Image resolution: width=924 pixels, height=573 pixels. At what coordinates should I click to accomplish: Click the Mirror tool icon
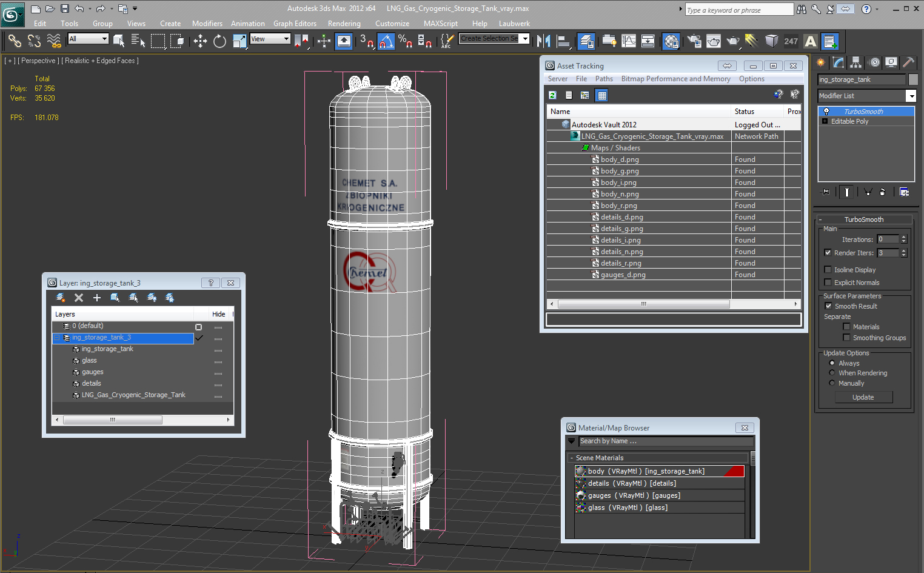click(x=544, y=41)
